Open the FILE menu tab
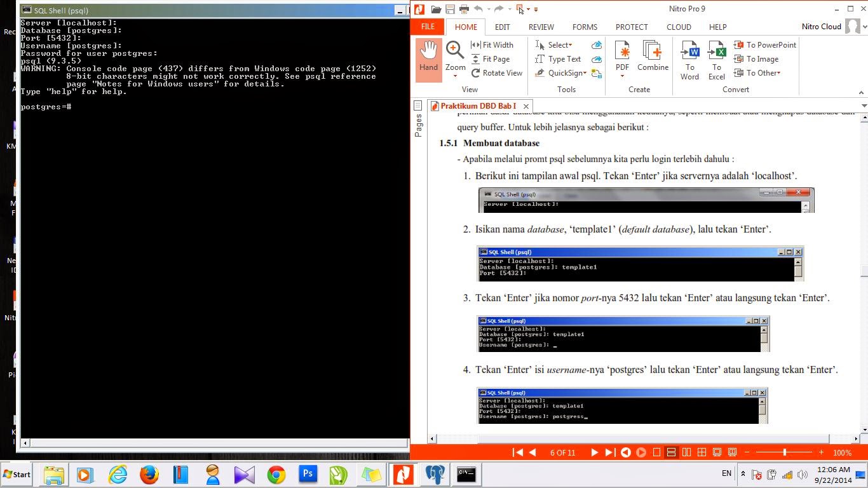 [428, 27]
